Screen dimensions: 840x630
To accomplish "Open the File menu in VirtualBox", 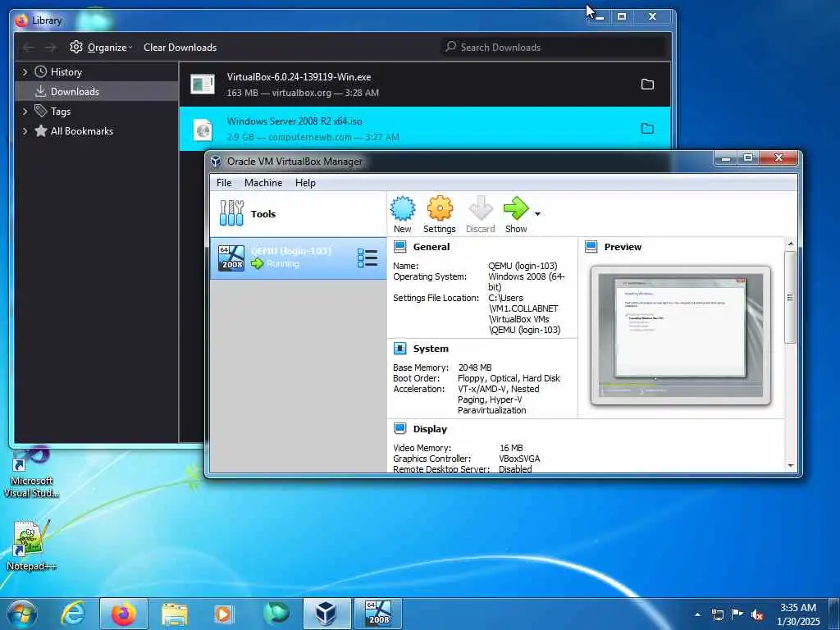I will click(224, 183).
